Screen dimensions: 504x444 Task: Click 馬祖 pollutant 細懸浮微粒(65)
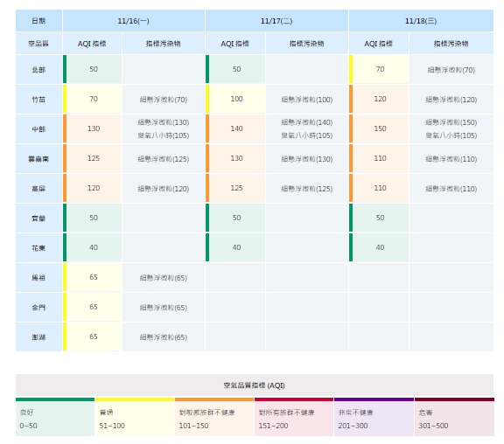(x=164, y=278)
